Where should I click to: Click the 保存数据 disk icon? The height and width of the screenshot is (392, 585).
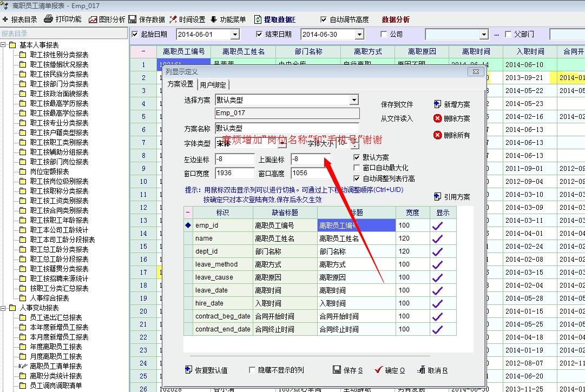(133, 19)
